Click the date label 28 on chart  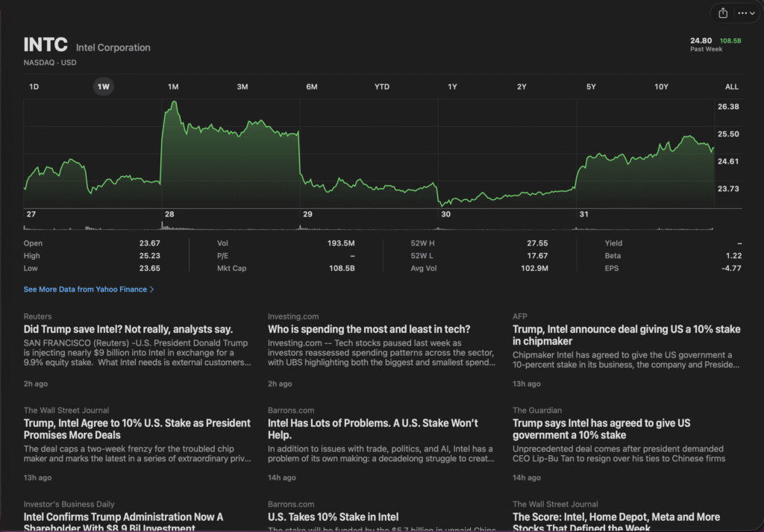tap(169, 214)
